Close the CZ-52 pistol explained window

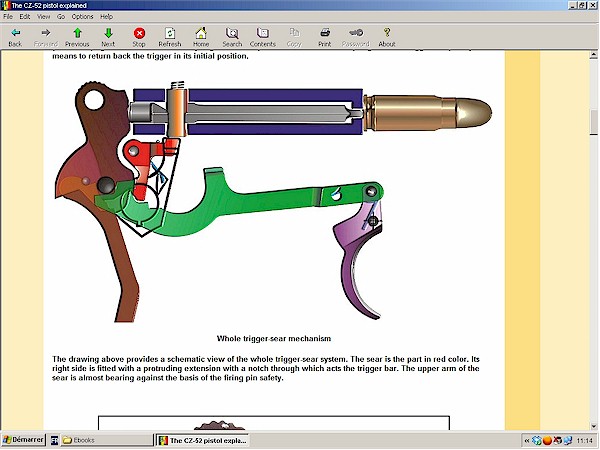[x=592, y=5]
